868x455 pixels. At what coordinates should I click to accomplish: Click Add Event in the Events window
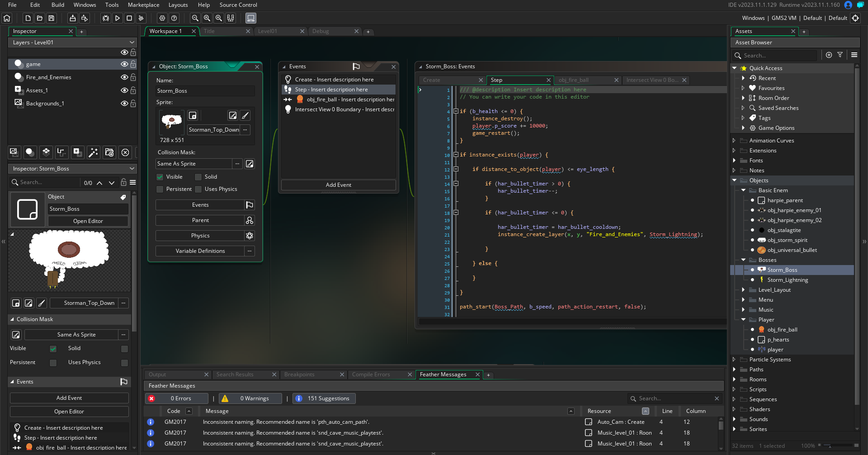coord(338,185)
